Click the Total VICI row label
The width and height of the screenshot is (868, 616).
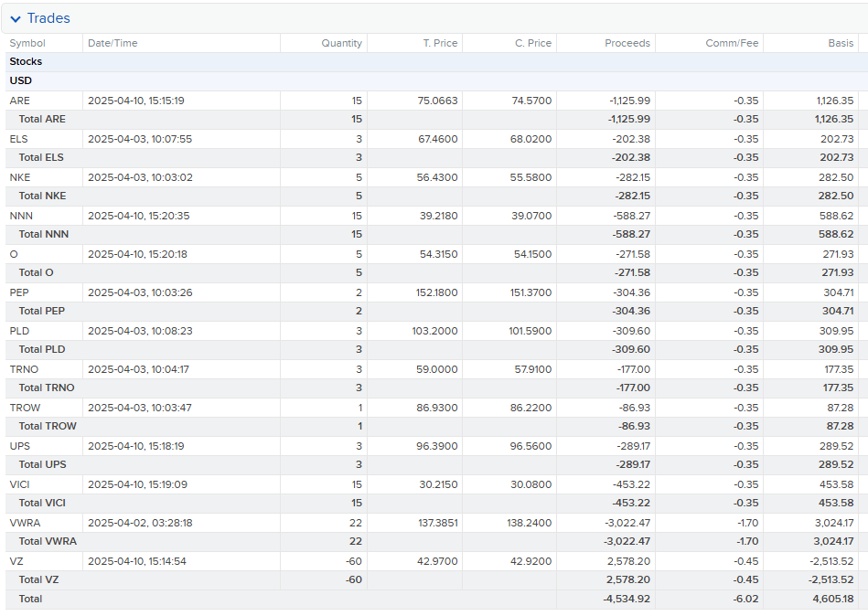42,504
